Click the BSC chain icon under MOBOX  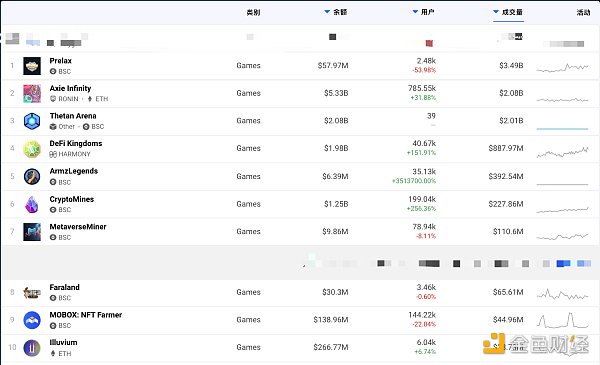pyautogui.click(x=53, y=326)
